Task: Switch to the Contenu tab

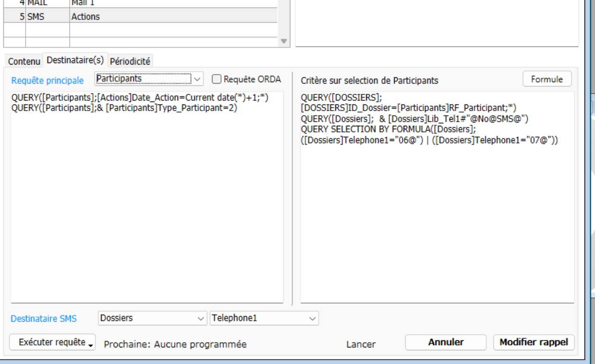Action: [x=24, y=61]
